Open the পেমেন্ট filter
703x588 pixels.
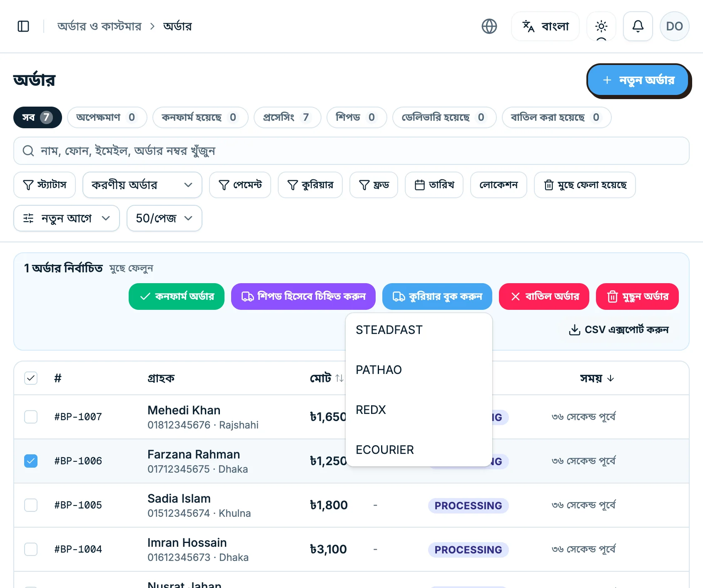click(x=240, y=185)
